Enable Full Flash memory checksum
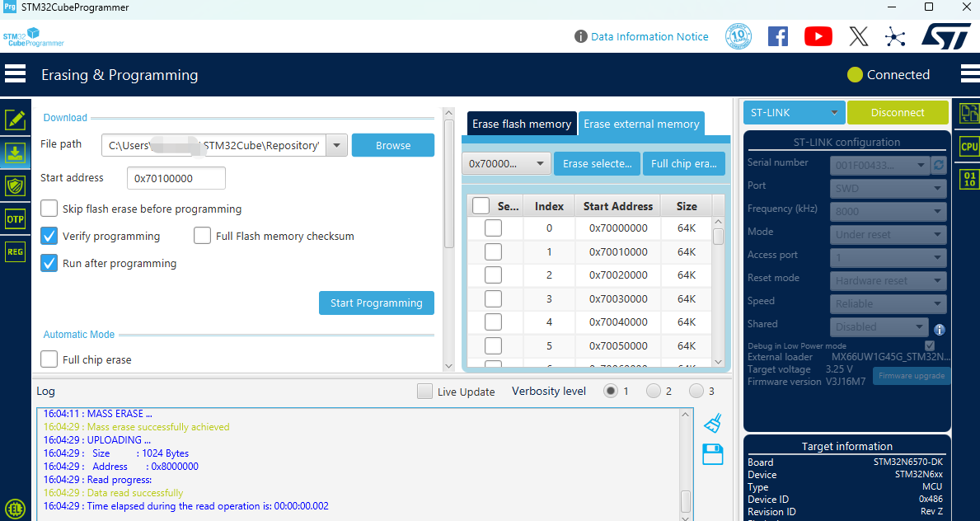980x521 pixels. (202, 236)
